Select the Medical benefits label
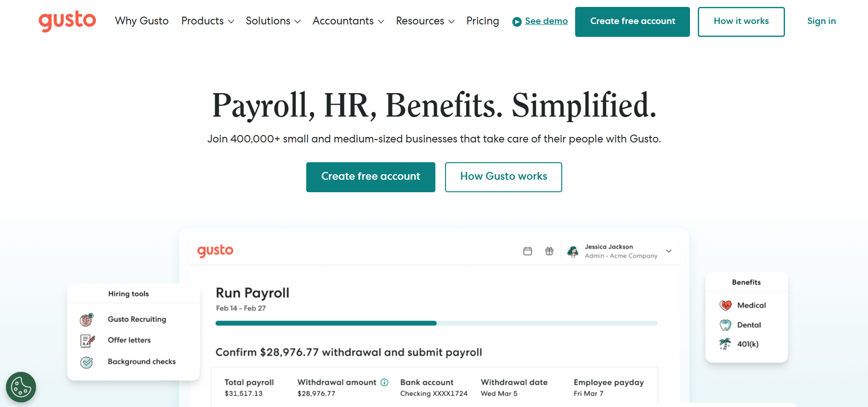The height and width of the screenshot is (407, 868). [x=751, y=305]
